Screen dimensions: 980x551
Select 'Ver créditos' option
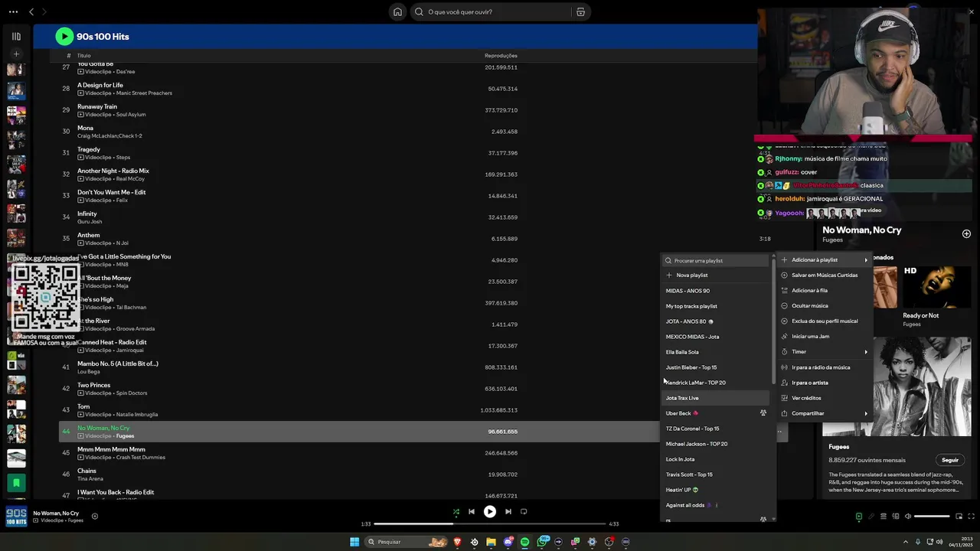coord(825,398)
